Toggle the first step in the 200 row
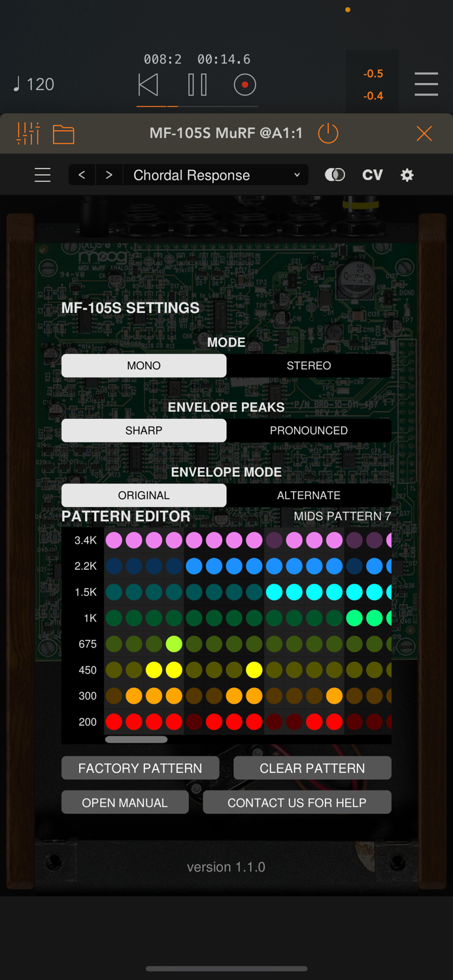The width and height of the screenshot is (453, 980). (114, 722)
